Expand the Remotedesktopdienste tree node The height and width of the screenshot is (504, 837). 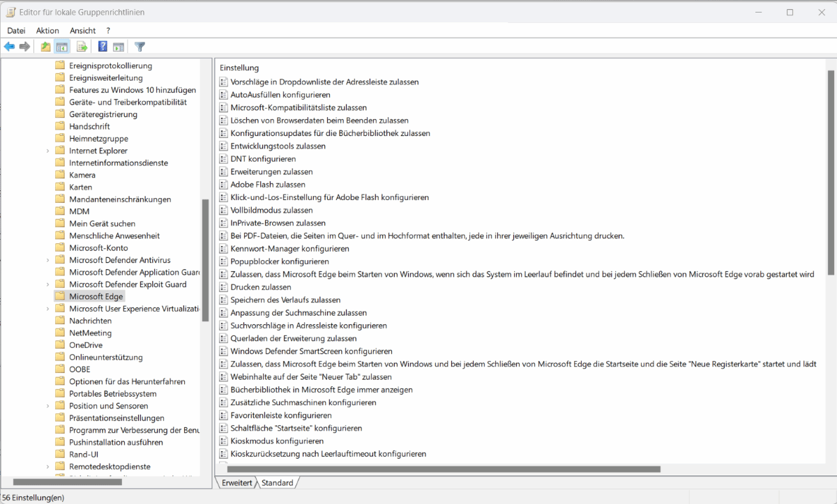47,466
